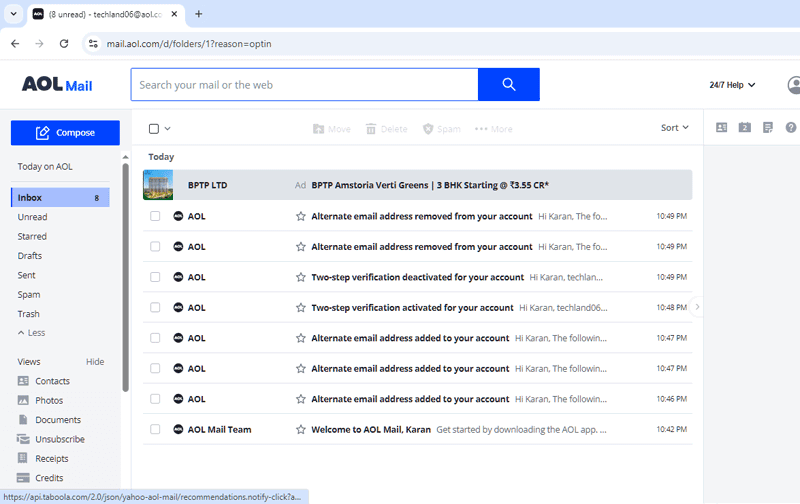Open the Spam folder

29,294
